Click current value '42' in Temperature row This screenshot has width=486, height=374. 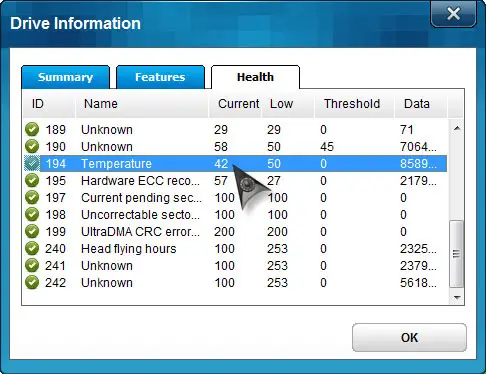[221, 164]
